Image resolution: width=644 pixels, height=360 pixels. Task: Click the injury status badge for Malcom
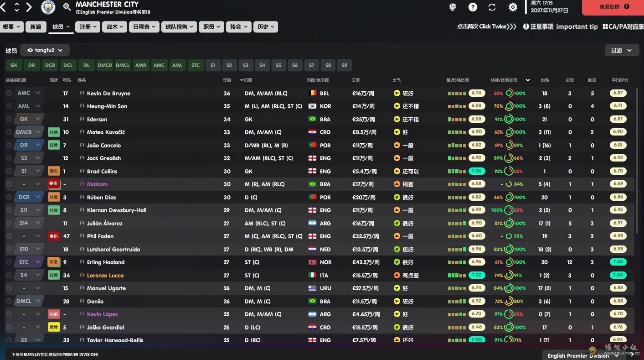tap(54, 184)
